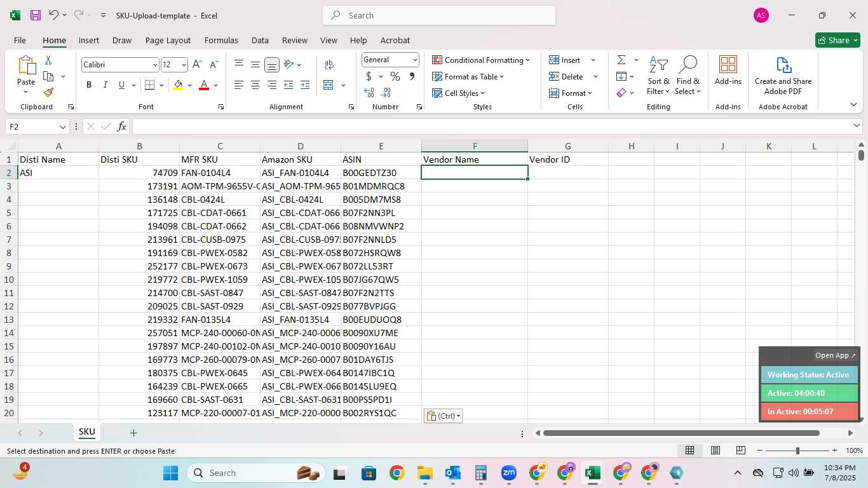The image size is (868, 488).
Task: Open the Add-ins gallery
Action: click(728, 70)
